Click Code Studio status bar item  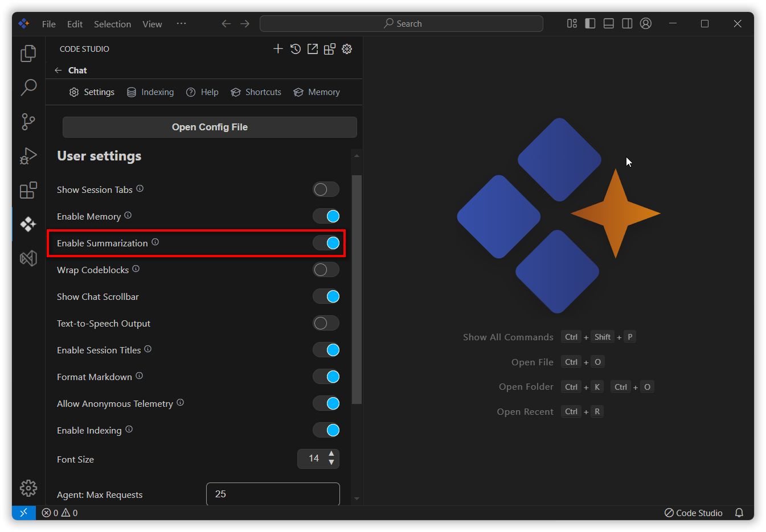coord(693,513)
